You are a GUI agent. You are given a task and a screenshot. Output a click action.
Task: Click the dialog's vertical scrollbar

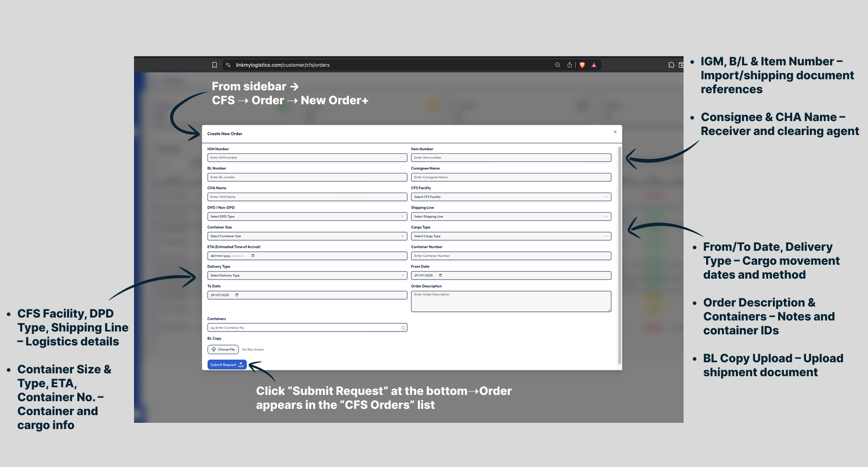pos(620,255)
